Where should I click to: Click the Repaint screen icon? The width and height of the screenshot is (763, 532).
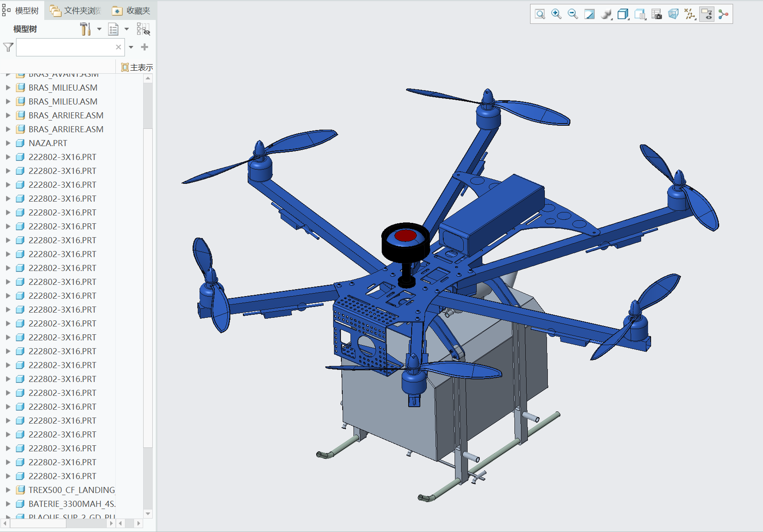(x=589, y=14)
